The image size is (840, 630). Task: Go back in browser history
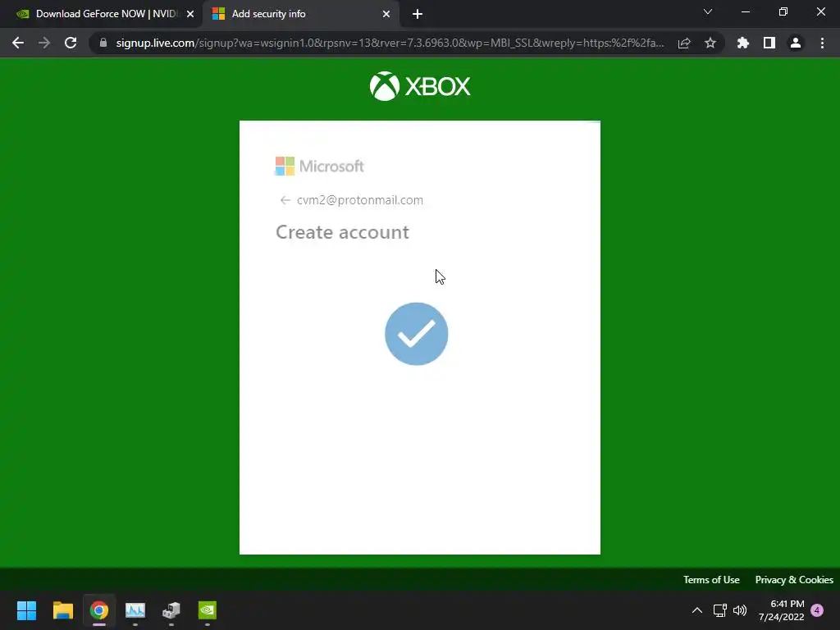click(x=18, y=43)
